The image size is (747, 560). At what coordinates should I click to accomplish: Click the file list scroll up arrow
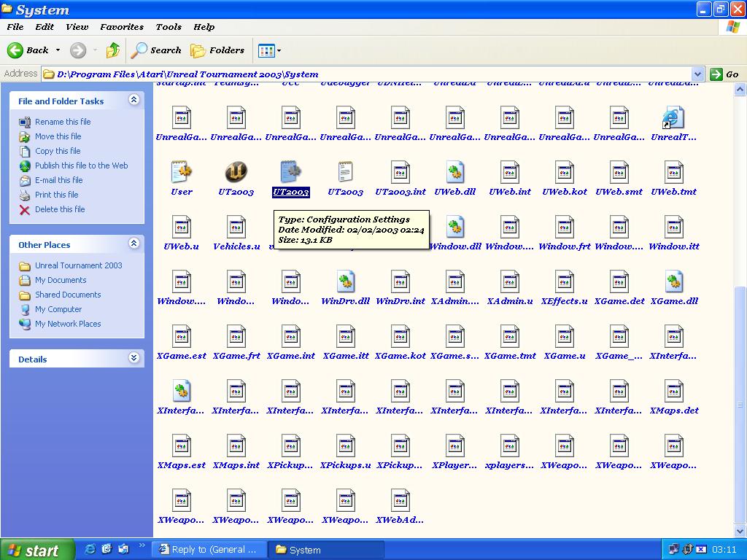point(740,90)
